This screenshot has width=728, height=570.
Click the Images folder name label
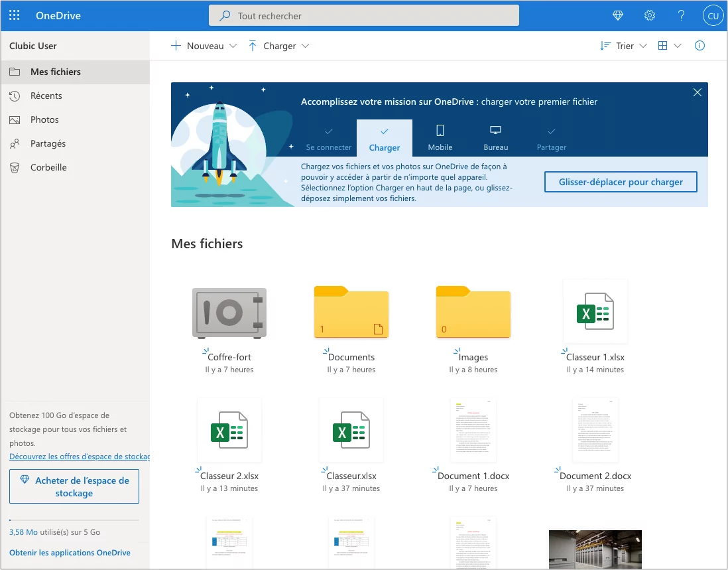(x=473, y=357)
